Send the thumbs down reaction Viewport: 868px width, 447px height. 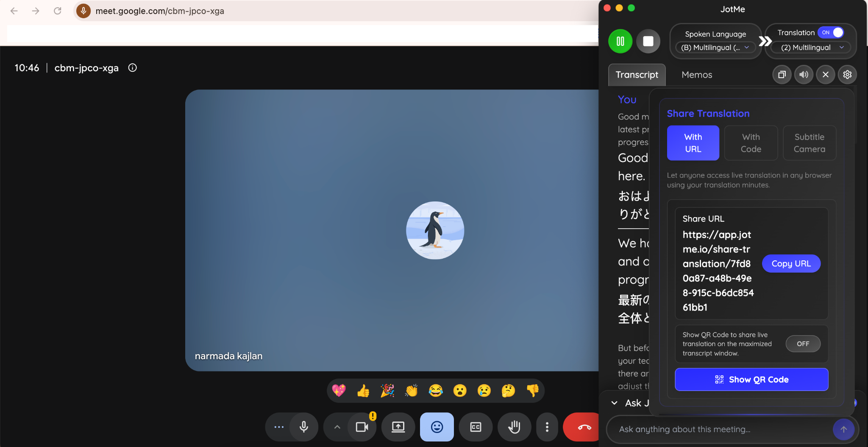pyautogui.click(x=532, y=390)
